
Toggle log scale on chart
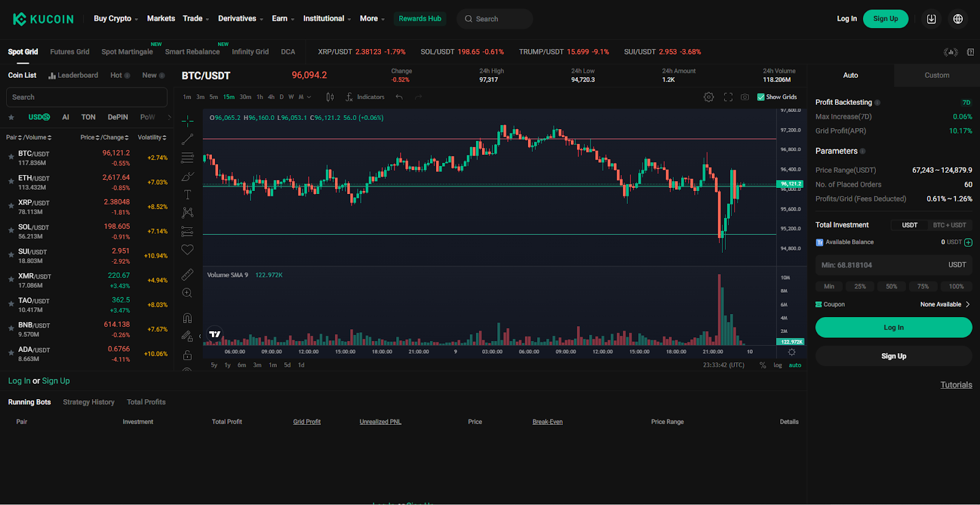coord(778,365)
